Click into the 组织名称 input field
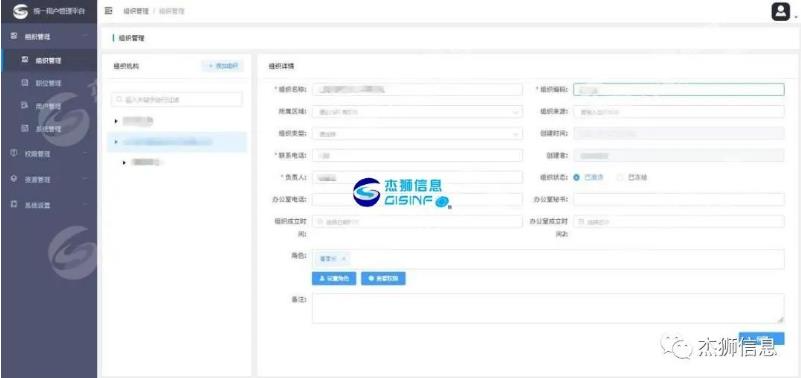 pyautogui.click(x=417, y=89)
